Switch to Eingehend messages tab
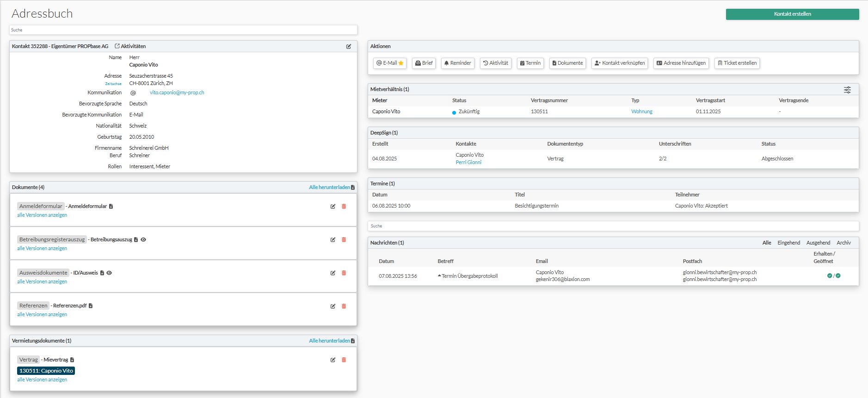 tap(788, 243)
